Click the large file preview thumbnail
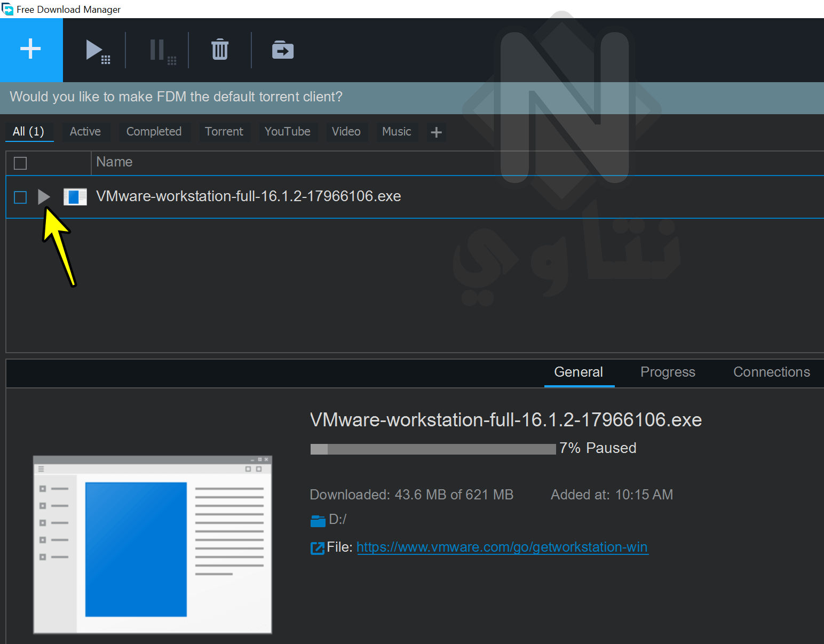Screen dimensions: 824x644 tap(153, 545)
